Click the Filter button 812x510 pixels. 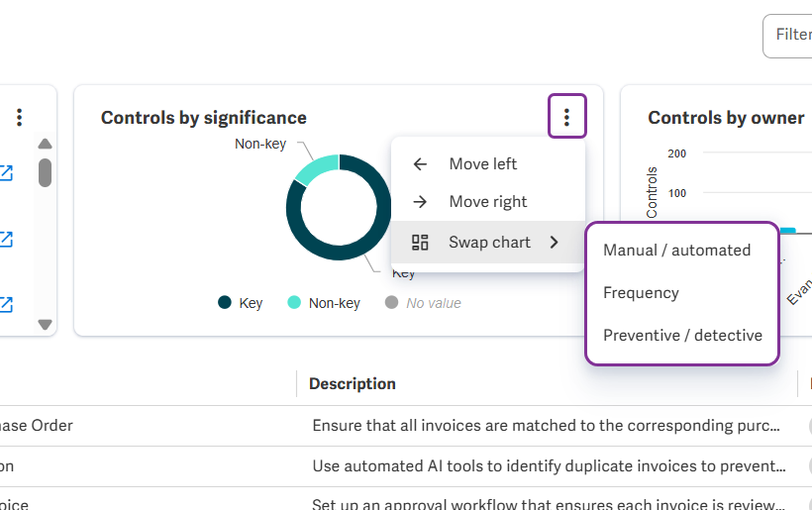(787, 36)
